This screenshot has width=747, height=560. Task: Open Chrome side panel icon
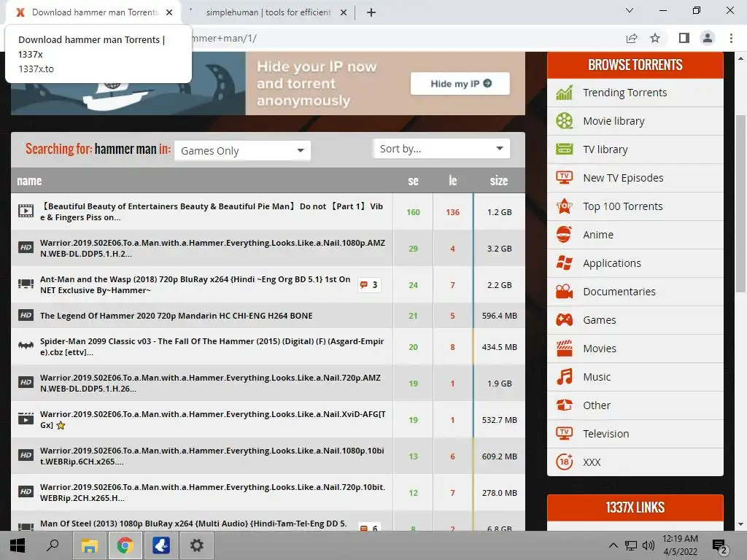684,38
